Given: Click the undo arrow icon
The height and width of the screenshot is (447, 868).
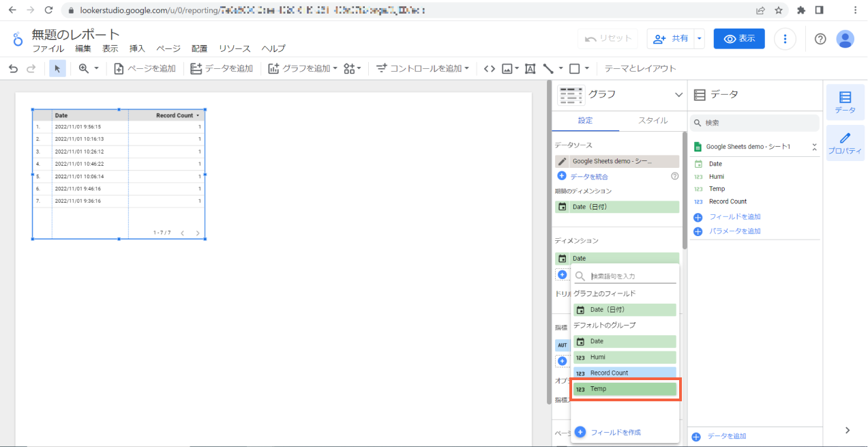Looking at the screenshot, I should tap(12, 68).
